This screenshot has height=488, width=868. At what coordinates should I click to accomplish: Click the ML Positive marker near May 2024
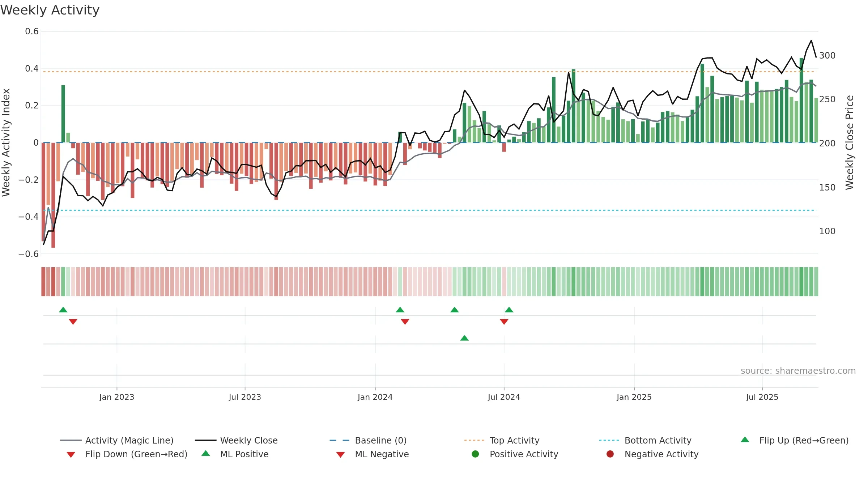(464, 338)
